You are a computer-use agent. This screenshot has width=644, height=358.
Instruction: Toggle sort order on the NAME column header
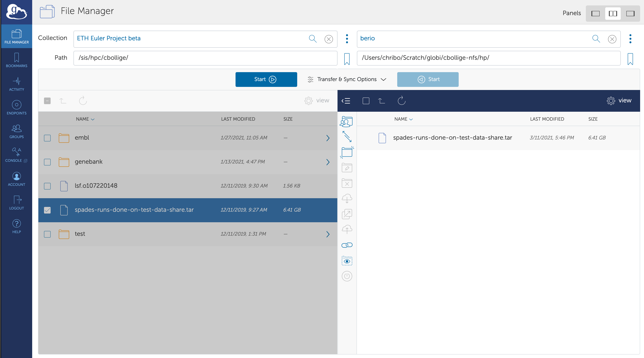[x=85, y=119]
